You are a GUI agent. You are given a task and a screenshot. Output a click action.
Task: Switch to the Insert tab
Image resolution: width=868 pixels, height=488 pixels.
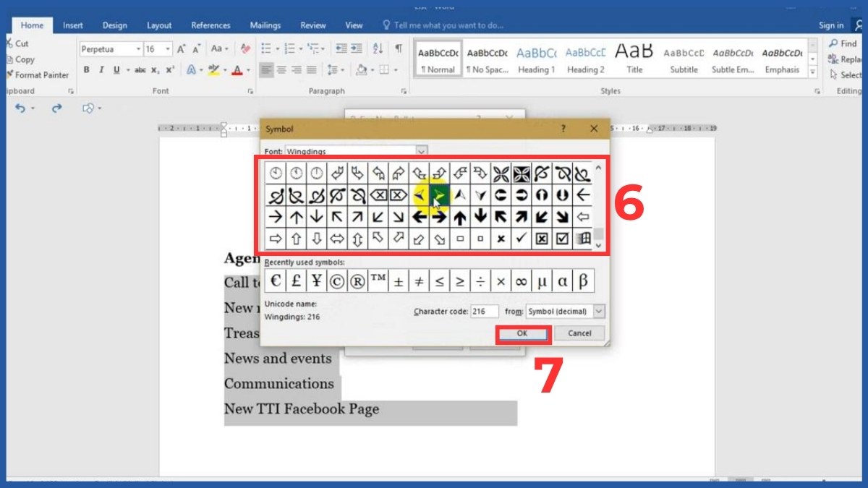pos(73,25)
